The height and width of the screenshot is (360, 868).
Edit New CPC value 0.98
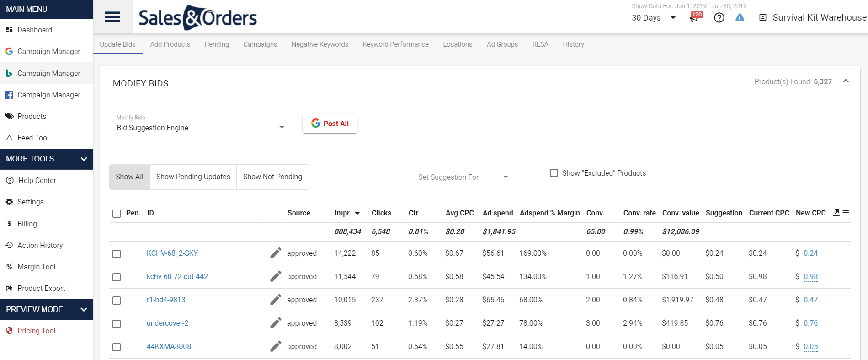(810, 276)
